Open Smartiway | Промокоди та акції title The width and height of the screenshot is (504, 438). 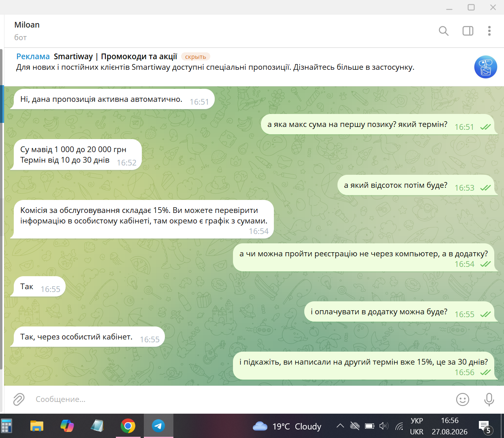coord(115,56)
